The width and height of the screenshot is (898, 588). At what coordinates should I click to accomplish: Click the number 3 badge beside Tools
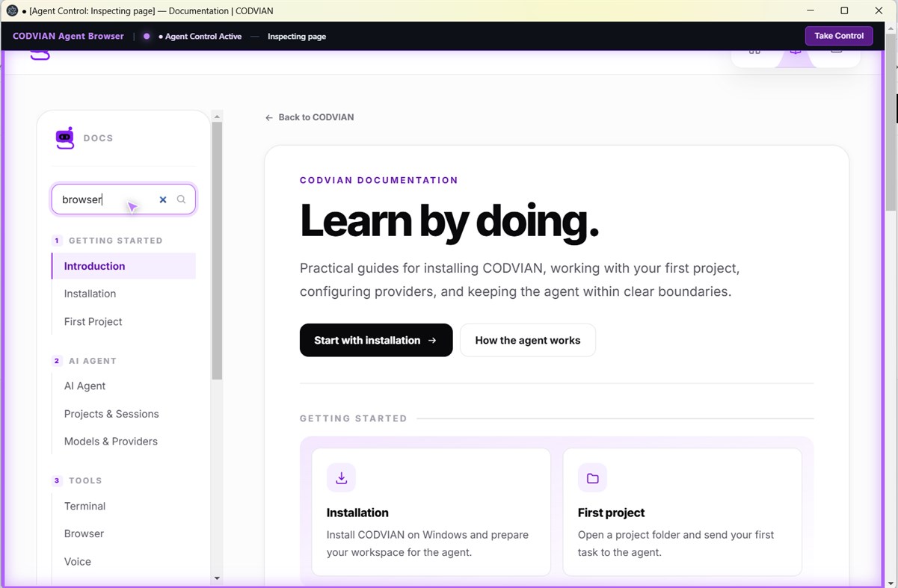pyautogui.click(x=57, y=480)
